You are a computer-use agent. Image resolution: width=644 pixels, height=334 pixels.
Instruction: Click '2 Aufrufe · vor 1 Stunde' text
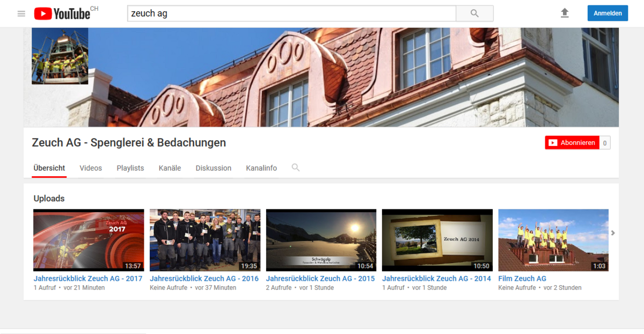point(300,288)
